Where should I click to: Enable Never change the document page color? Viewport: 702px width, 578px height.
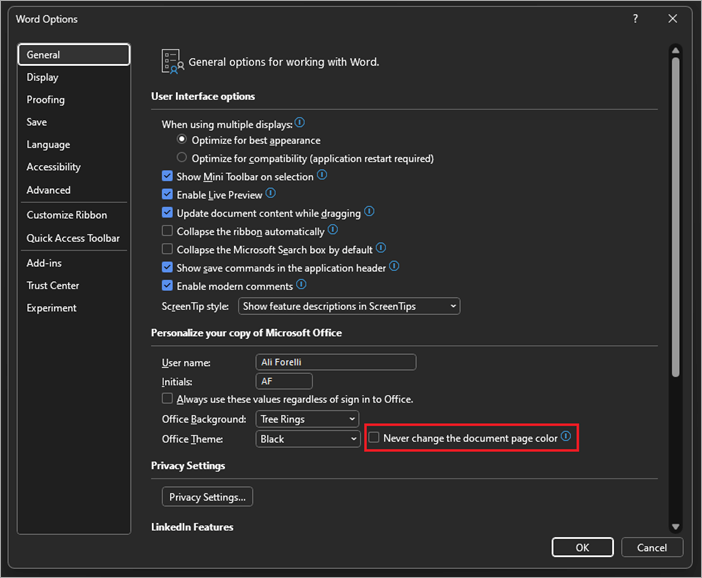click(374, 438)
